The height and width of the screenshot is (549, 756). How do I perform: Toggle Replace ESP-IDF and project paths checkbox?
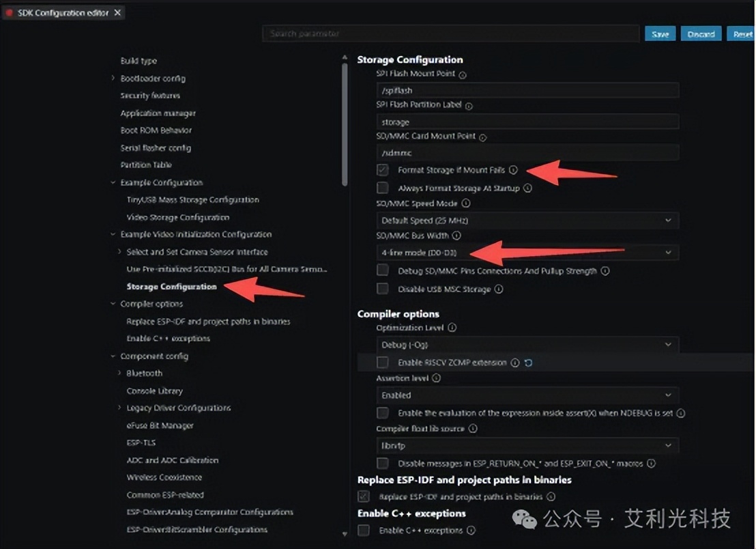[364, 496]
